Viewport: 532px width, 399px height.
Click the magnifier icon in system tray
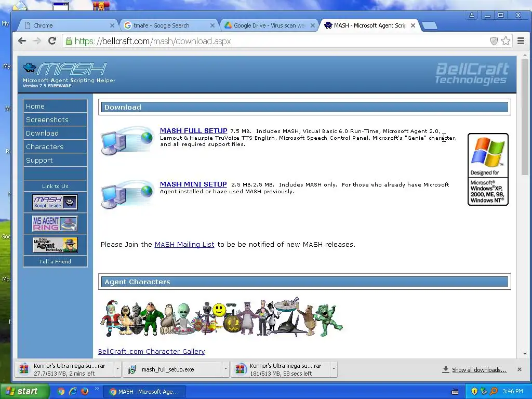click(494, 391)
